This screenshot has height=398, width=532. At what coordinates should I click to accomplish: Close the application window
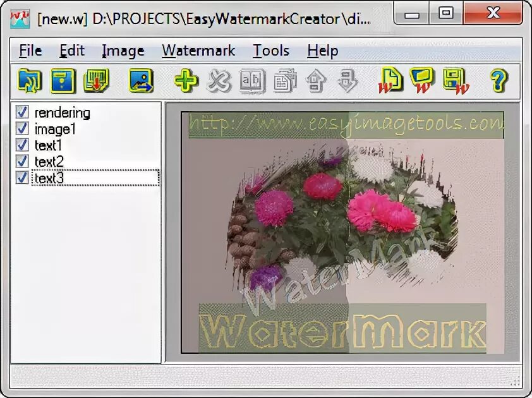(493, 13)
